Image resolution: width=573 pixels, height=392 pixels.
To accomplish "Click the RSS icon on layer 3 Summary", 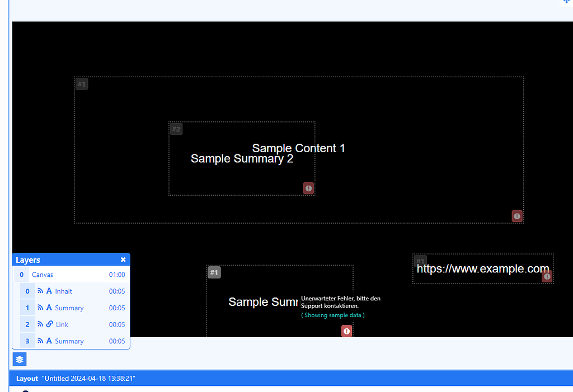I will click(40, 341).
